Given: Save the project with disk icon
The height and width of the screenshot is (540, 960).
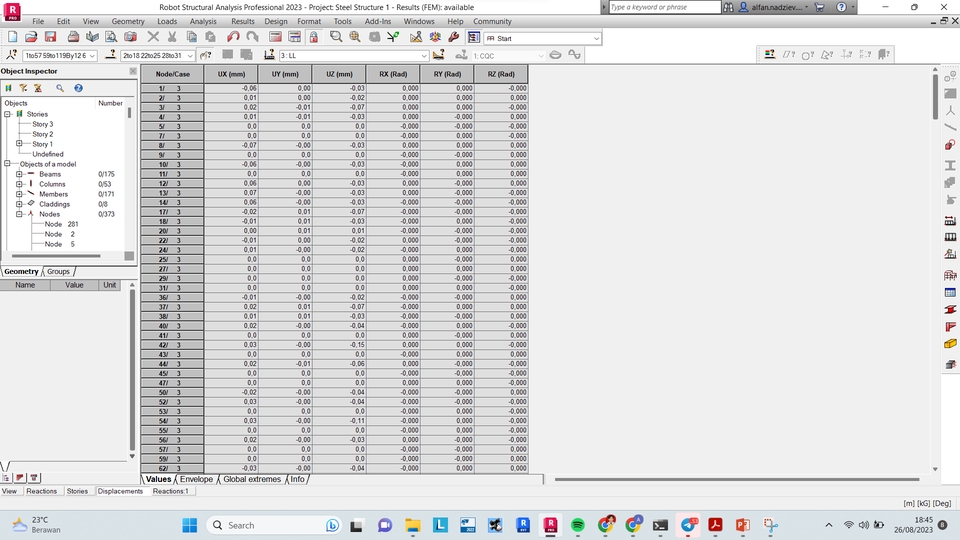Looking at the screenshot, I should coord(50,37).
